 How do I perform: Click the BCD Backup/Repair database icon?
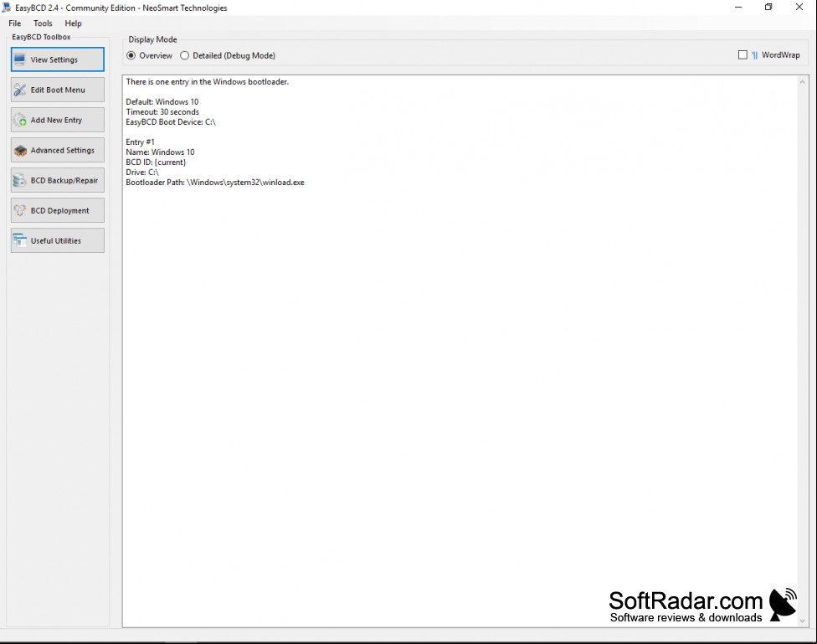[x=20, y=180]
